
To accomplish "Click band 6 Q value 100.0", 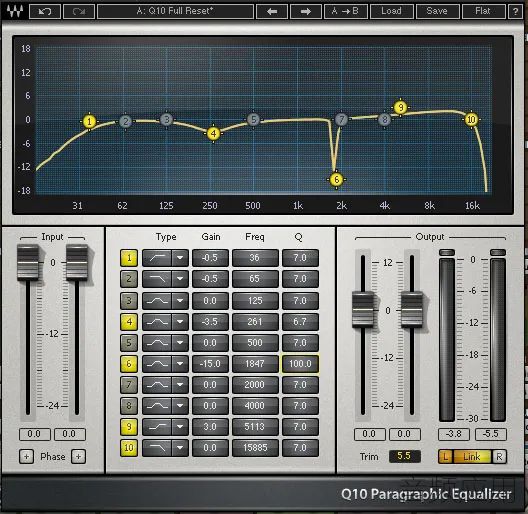I will pos(300,364).
